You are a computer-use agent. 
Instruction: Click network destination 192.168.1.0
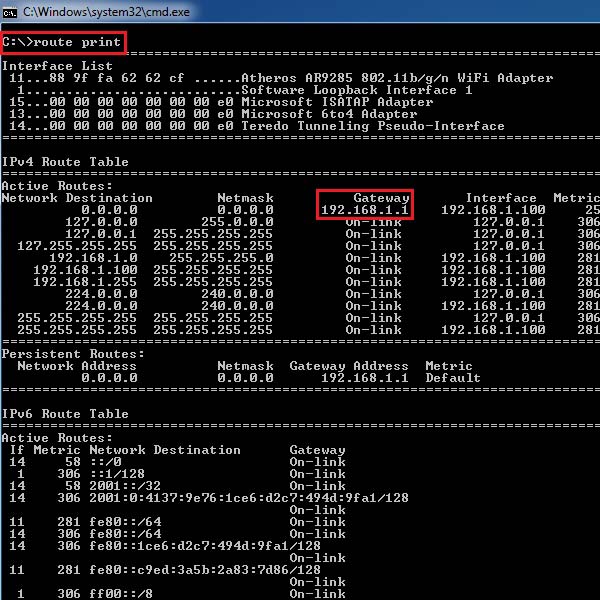click(93, 258)
